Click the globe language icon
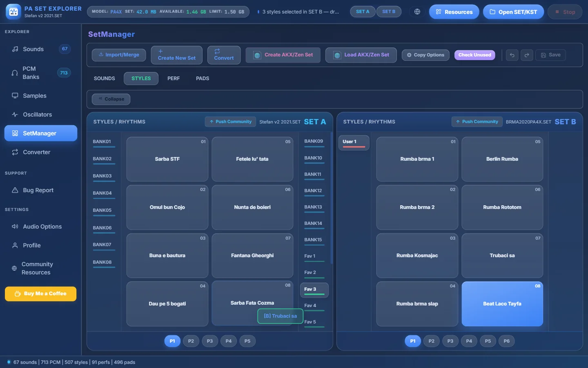The width and height of the screenshot is (588, 368). pos(417,12)
